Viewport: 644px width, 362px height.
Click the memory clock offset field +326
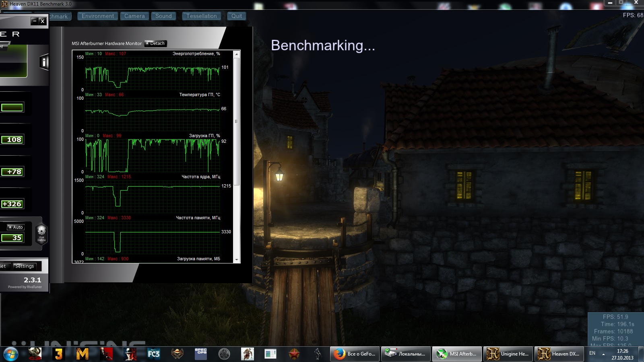[x=12, y=204]
